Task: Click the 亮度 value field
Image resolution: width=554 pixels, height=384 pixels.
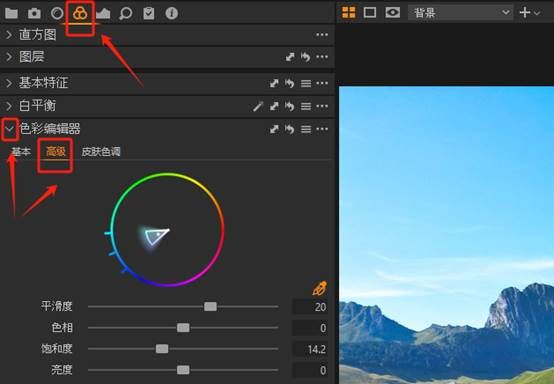Action: click(x=311, y=370)
